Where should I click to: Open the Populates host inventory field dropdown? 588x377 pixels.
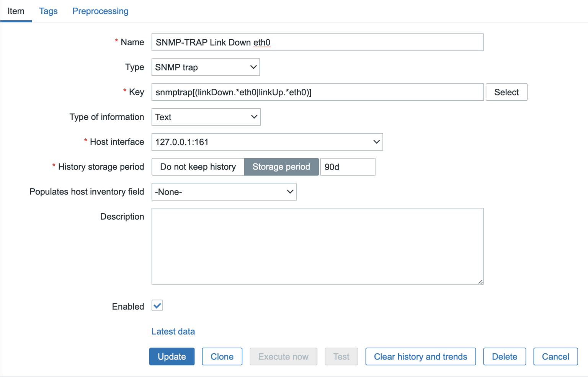click(224, 191)
